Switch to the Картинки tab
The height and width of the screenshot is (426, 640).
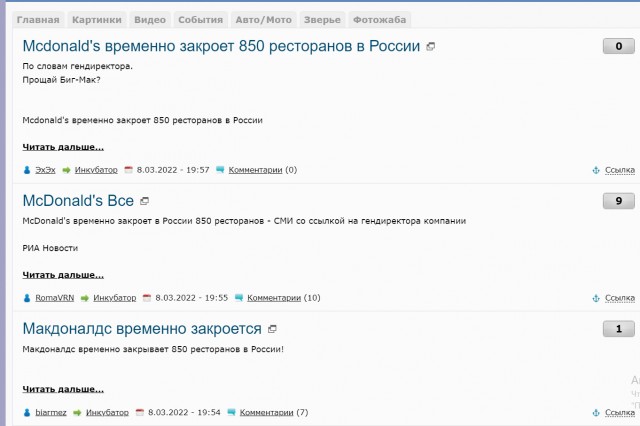tap(97, 20)
